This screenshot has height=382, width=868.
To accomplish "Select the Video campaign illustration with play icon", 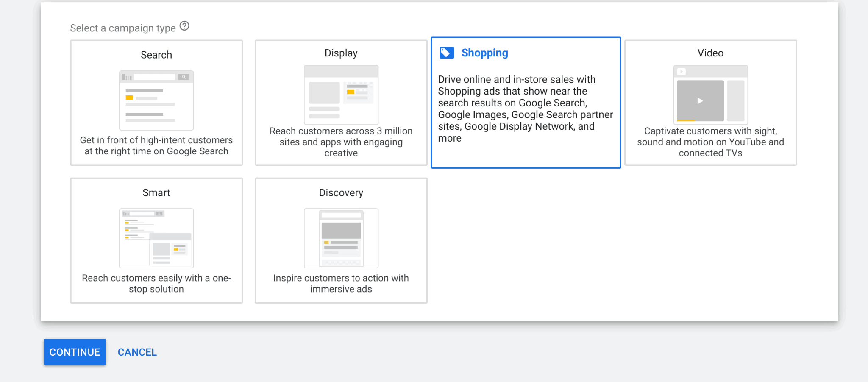I will pyautogui.click(x=711, y=95).
